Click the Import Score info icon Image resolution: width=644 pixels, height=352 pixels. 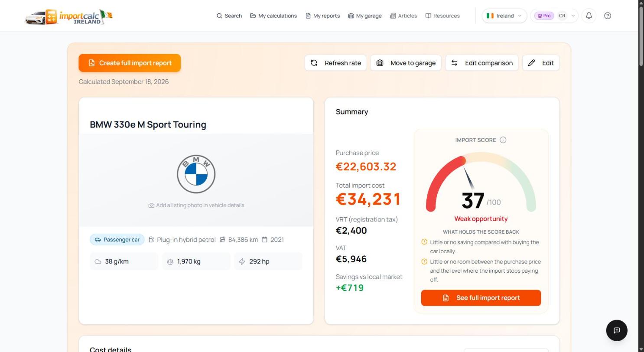tap(503, 140)
